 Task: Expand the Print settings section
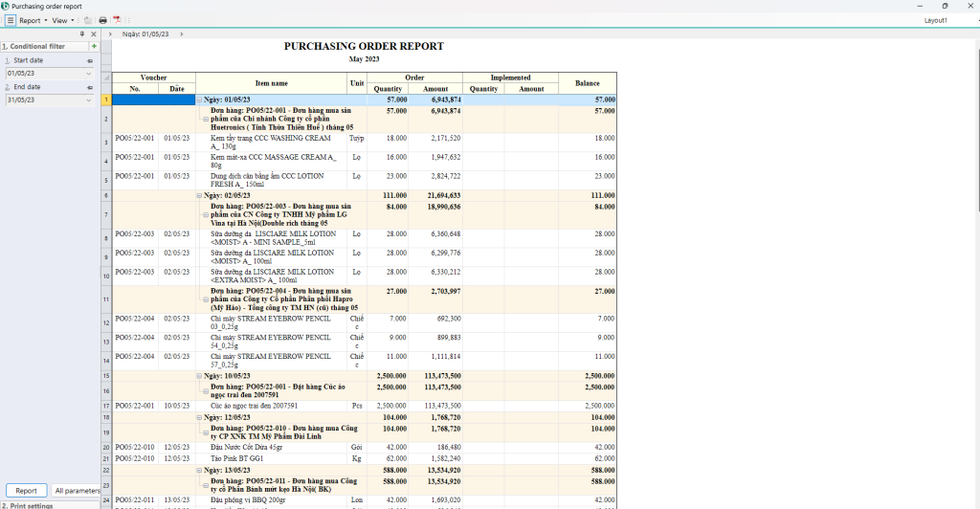point(27,505)
